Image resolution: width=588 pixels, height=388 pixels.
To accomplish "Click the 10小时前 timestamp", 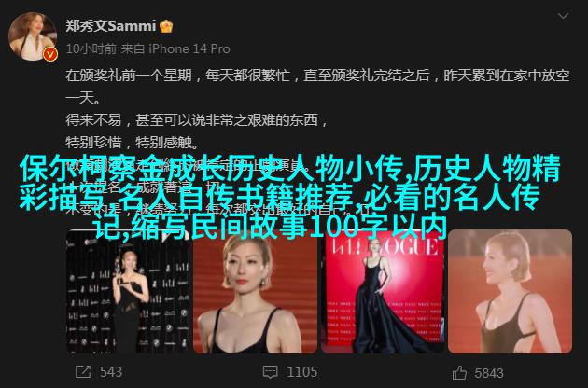I will 91,48.
